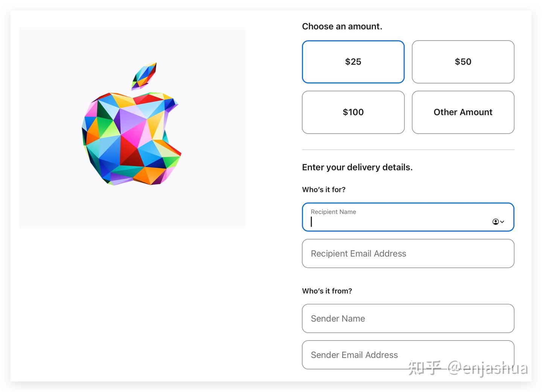The height and width of the screenshot is (392, 542).
Task: Click the Who's it for label
Action: coord(323,190)
